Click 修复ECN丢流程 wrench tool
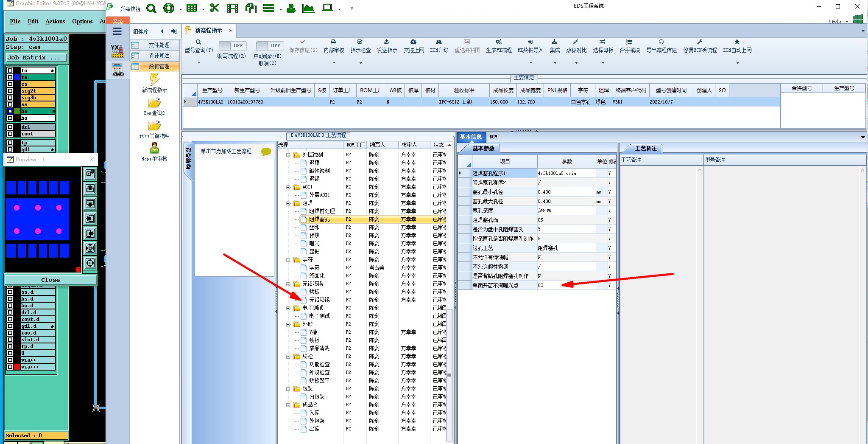Screen dimensions: 868x444 (700, 46)
